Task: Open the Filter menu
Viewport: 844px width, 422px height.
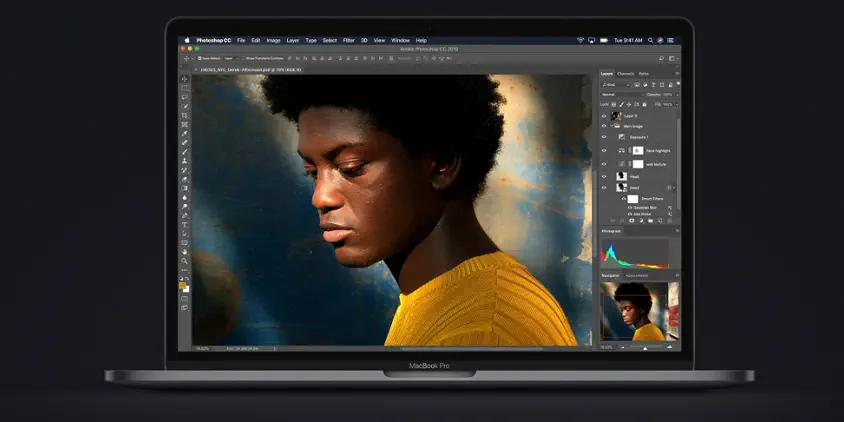Action: click(x=349, y=40)
